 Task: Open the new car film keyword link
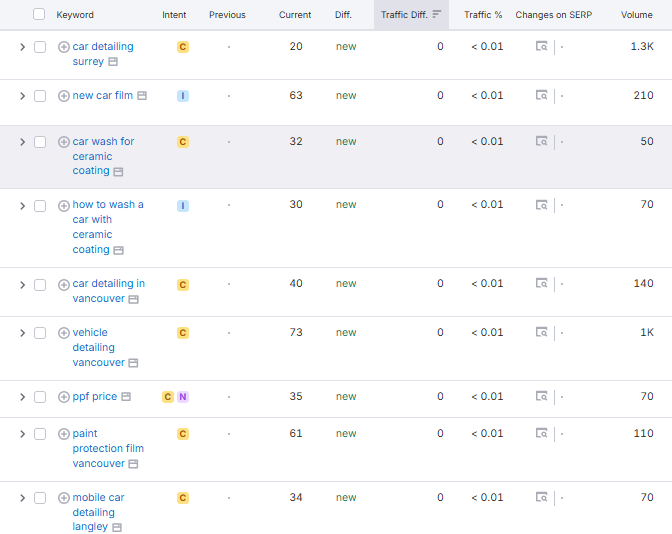[102, 96]
